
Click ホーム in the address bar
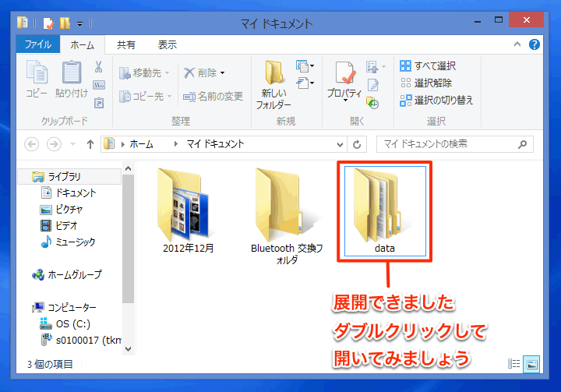click(141, 144)
